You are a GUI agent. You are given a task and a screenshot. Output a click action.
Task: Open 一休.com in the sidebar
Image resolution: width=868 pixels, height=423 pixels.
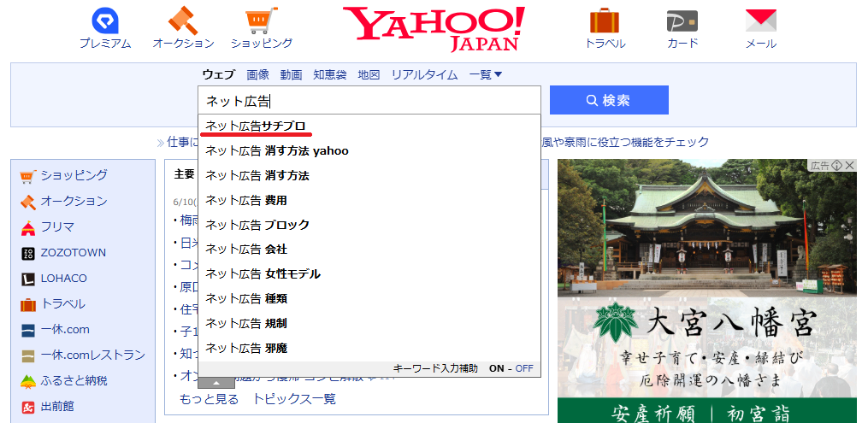click(x=55, y=330)
